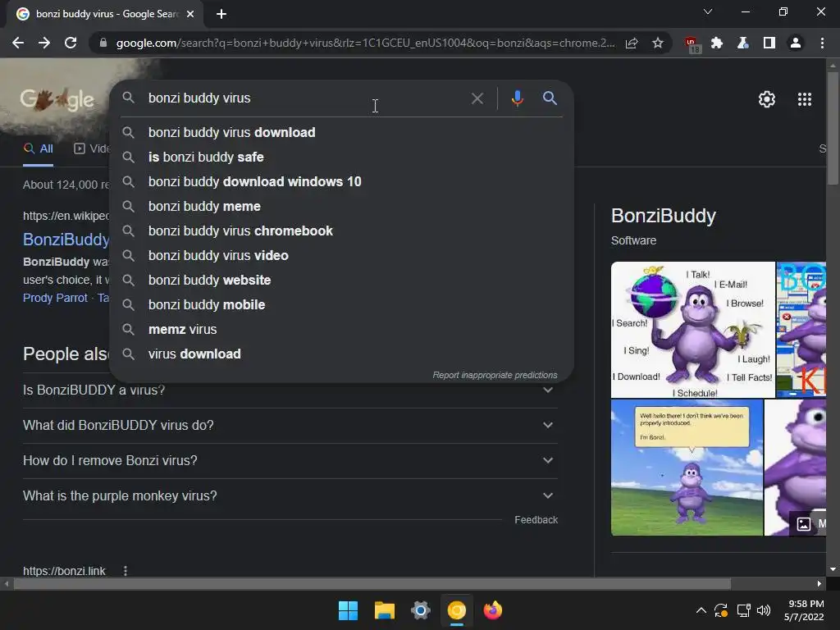The height and width of the screenshot is (630, 840).
Task: Bookmark this page with the star icon
Action: pyautogui.click(x=658, y=43)
